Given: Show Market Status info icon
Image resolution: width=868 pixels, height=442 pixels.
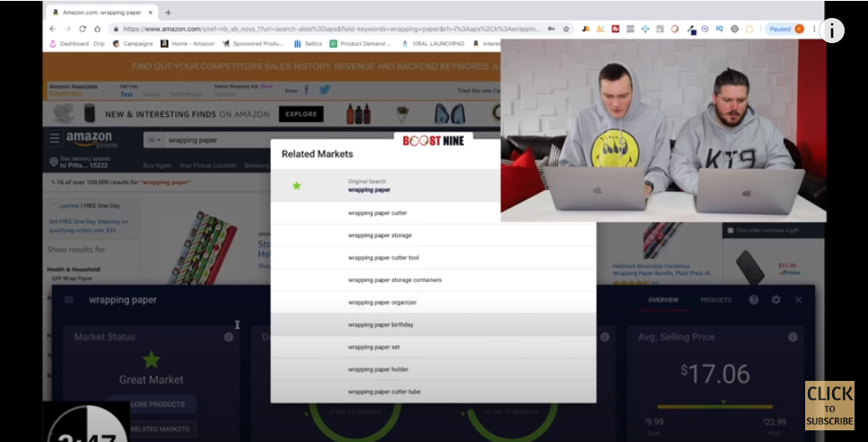Looking at the screenshot, I should [229, 337].
